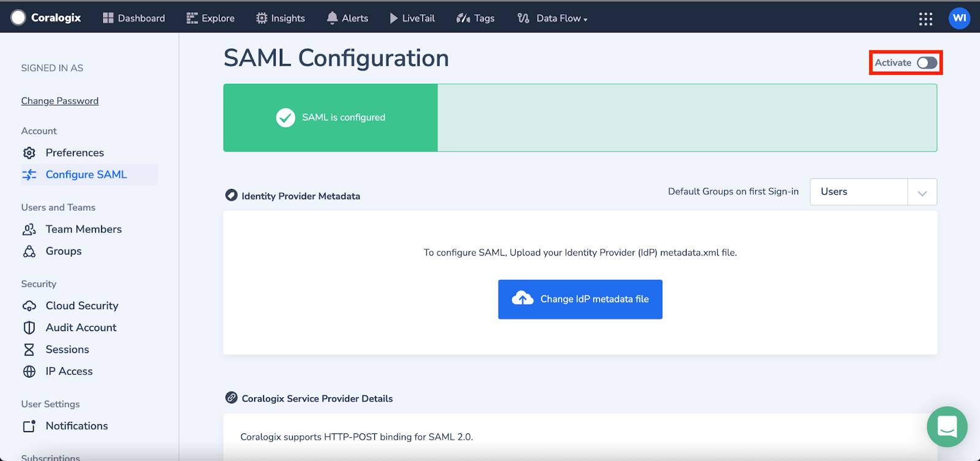Click the Upload your IdP metadata.xml instruction text
Image resolution: width=980 pixels, height=461 pixels.
click(x=580, y=253)
